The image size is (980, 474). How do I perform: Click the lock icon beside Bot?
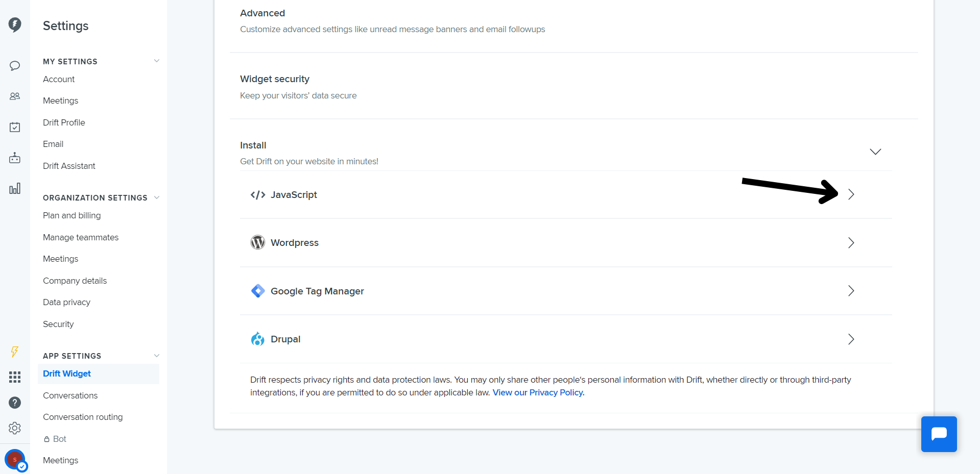[46, 439]
